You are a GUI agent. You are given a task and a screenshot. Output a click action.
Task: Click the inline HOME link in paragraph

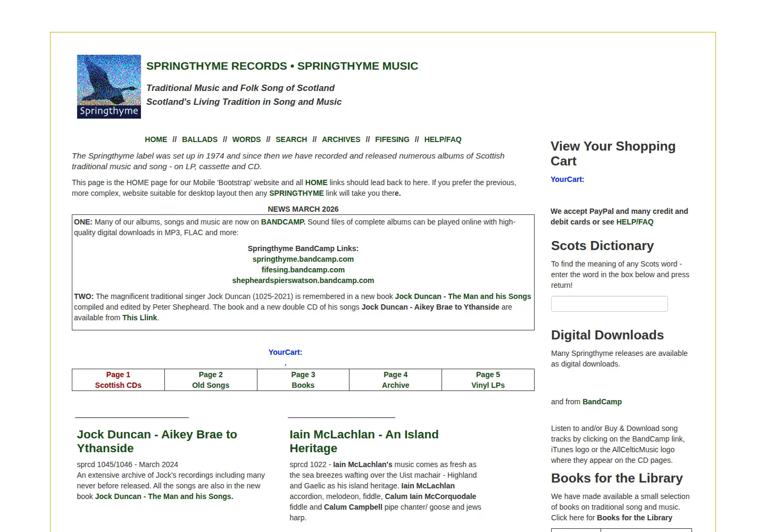click(x=316, y=182)
